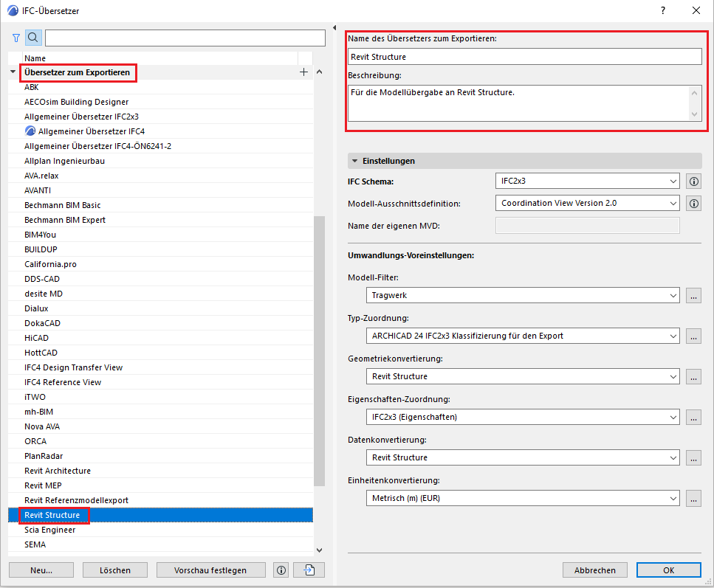Open the Typ-Zuordnung browse button
714x588 pixels.
coord(693,336)
